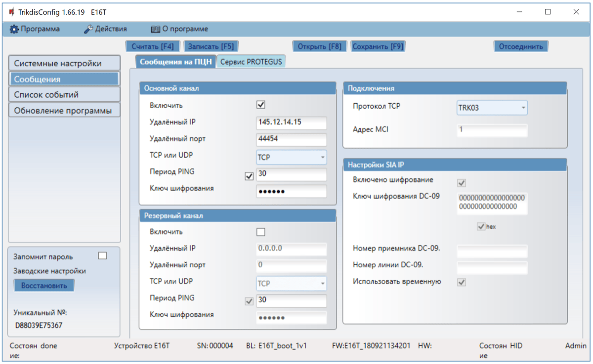Click the Записать [F5] button
This screenshot has height=364, width=593.
pos(211,46)
